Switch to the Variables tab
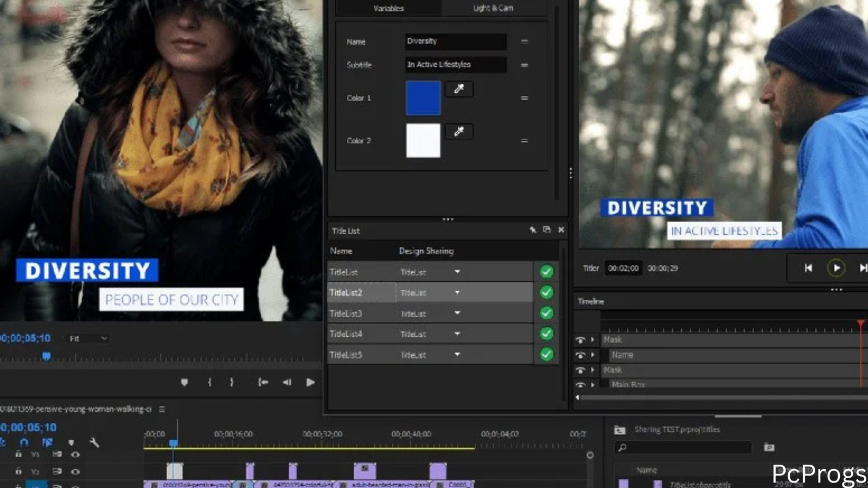 pyautogui.click(x=388, y=8)
